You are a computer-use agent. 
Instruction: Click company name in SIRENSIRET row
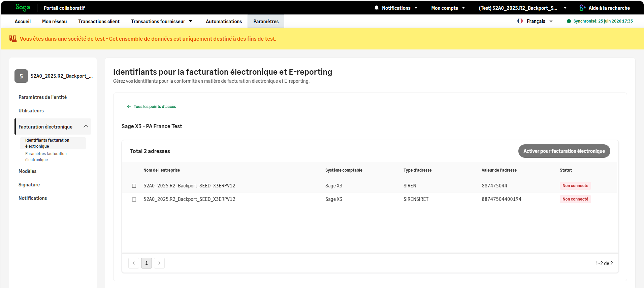189,199
